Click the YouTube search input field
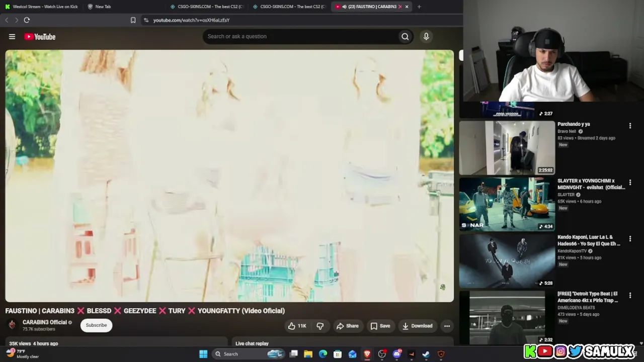The width and height of the screenshot is (644, 362). point(300,36)
